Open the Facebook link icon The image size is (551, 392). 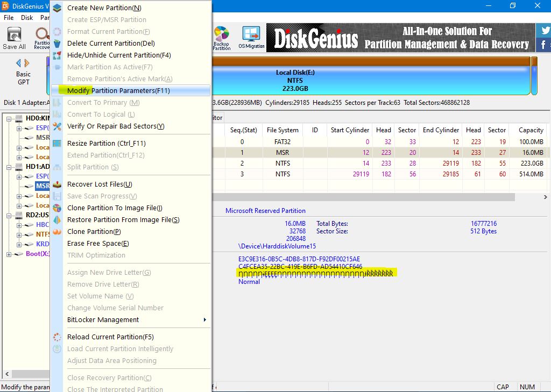pyautogui.click(x=545, y=45)
